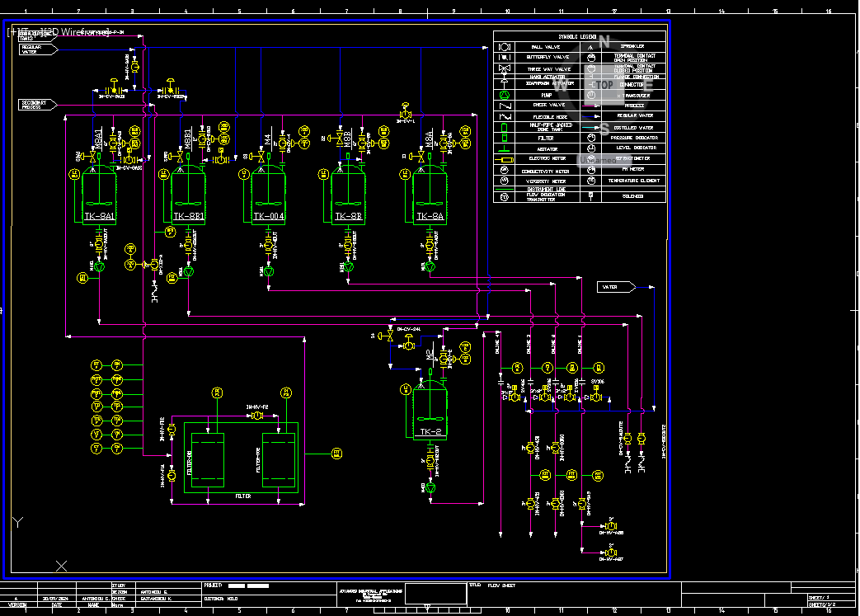Screen dimensions: 860x616
Task: Rotate view using ViewCube N compass letter
Action: pos(604,41)
